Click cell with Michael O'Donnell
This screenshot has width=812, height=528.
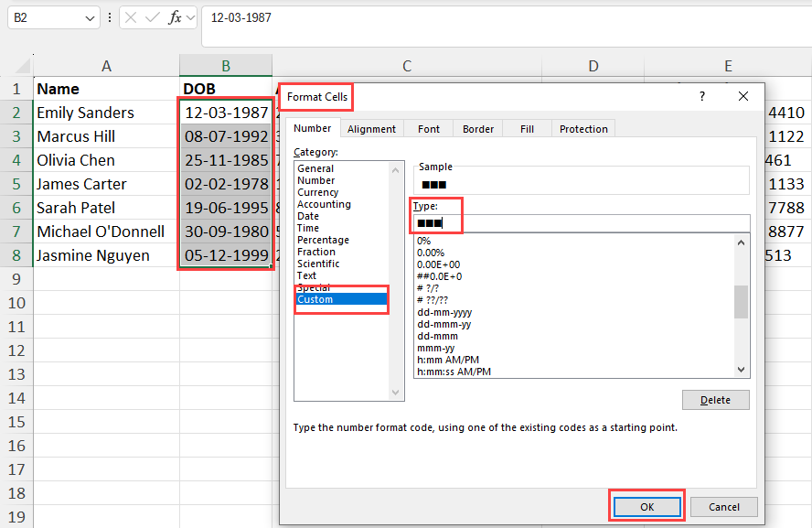(106, 232)
